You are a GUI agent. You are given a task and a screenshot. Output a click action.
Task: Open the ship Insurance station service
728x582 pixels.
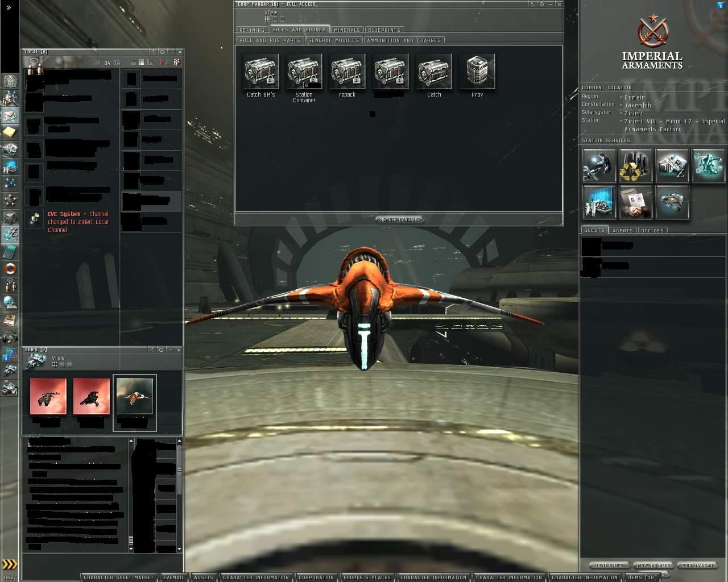tap(672, 202)
